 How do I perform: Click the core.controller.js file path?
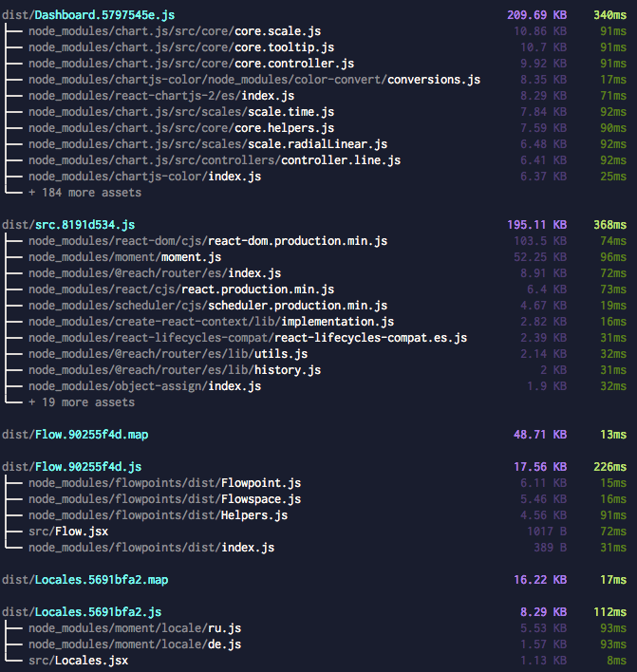tap(191, 64)
